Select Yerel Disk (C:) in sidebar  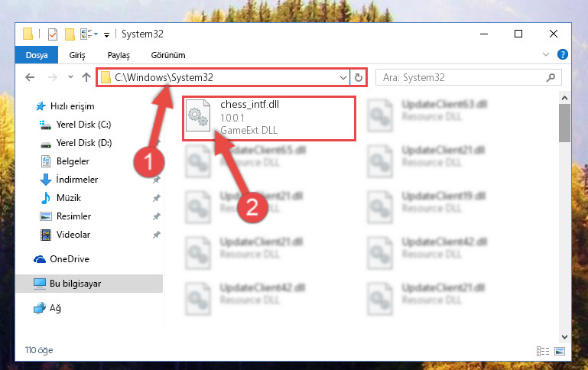83,125
